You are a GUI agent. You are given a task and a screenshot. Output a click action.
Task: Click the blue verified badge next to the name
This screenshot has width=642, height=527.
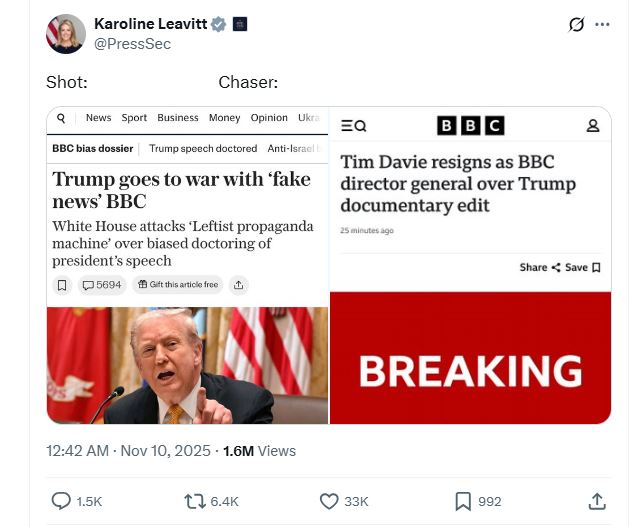pos(218,24)
